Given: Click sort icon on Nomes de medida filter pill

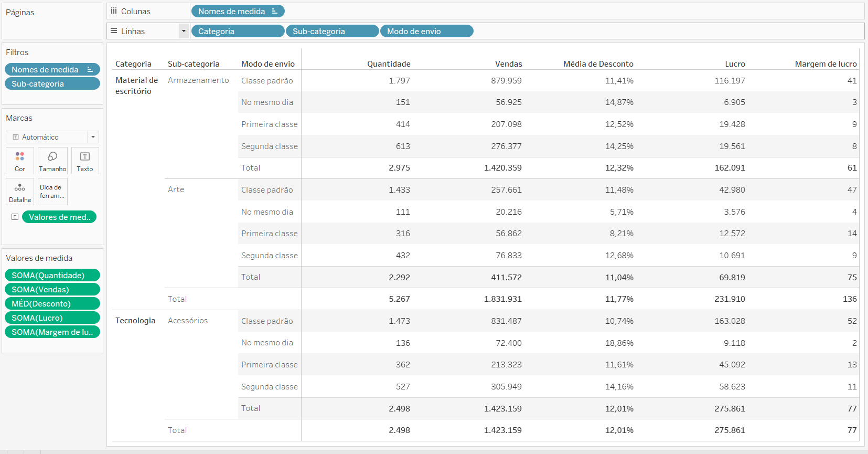Looking at the screenshot, I should [x=90, y=69].
